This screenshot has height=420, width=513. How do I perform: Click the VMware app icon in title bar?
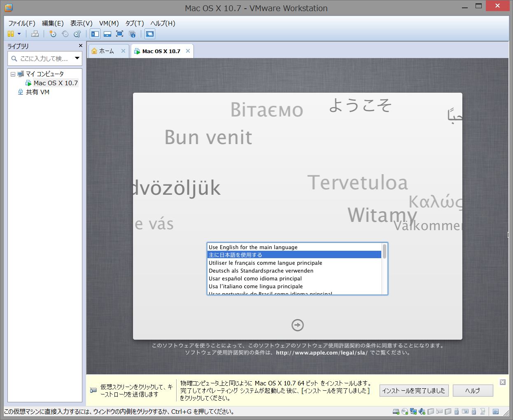pyautogui.click(x=8, y=7)
